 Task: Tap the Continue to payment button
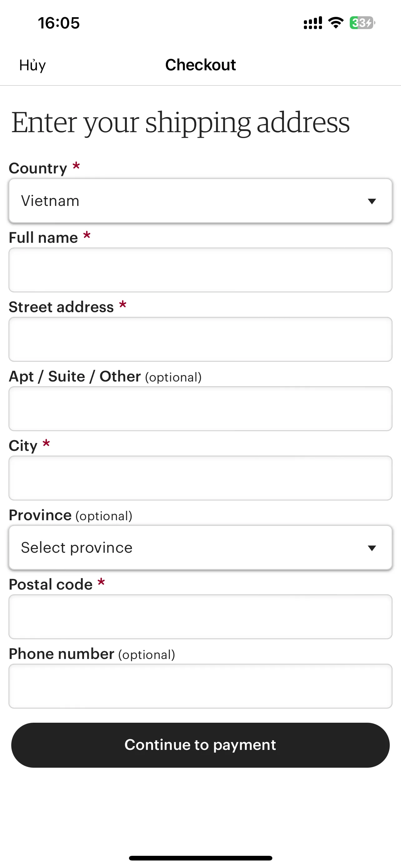[x=200, y=745]
